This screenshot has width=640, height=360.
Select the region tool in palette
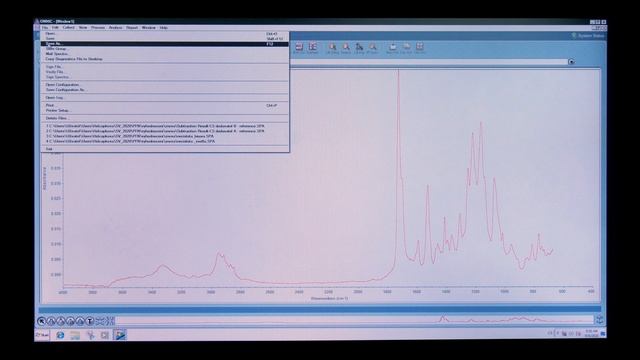[x=51, y=322]
